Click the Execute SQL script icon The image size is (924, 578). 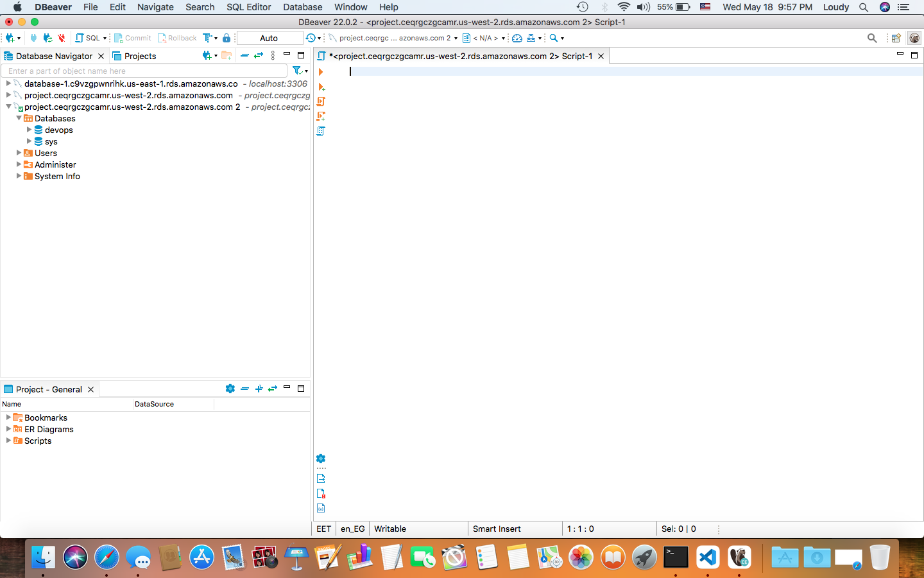coord(321,101)
